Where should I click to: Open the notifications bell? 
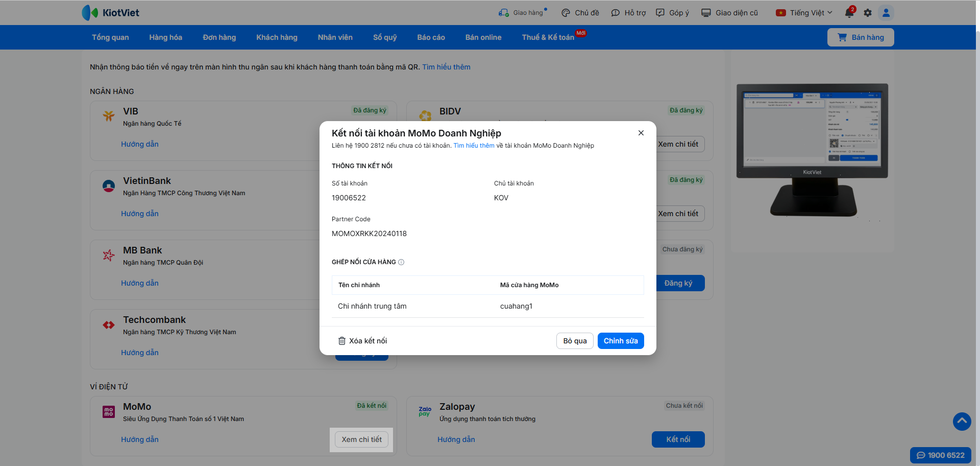[x=849, y=13]
